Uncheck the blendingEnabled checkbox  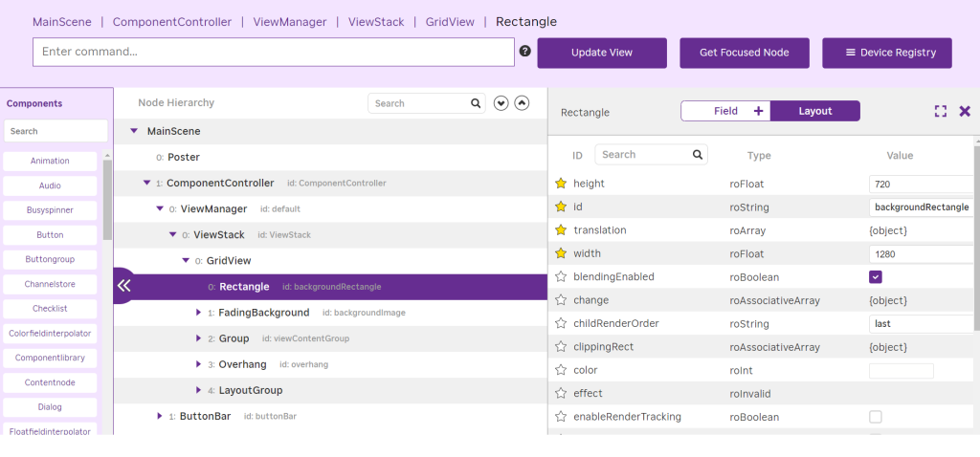tap(876, 276)
